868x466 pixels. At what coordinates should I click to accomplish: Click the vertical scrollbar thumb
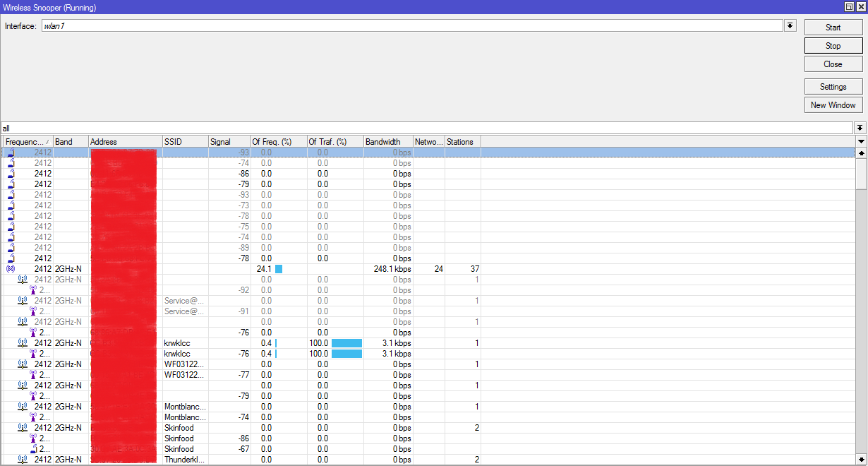[x=861, y=174]
